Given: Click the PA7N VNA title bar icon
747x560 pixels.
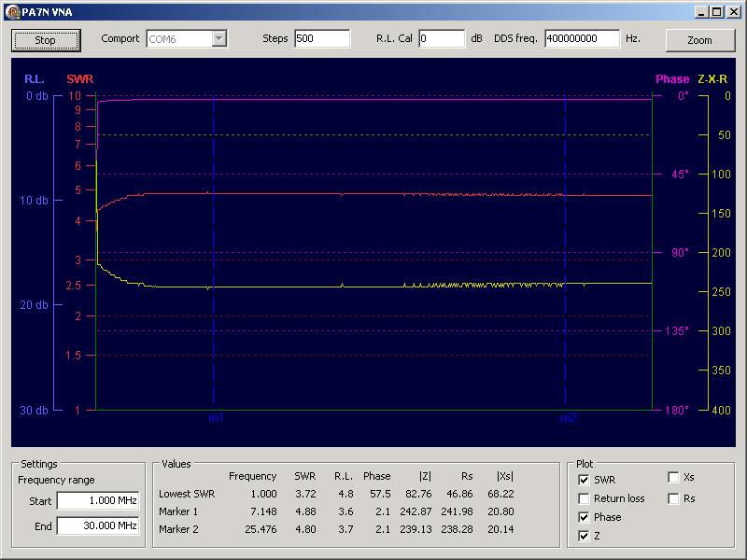Looking at the screenshot, I should [x=11, y=11].
